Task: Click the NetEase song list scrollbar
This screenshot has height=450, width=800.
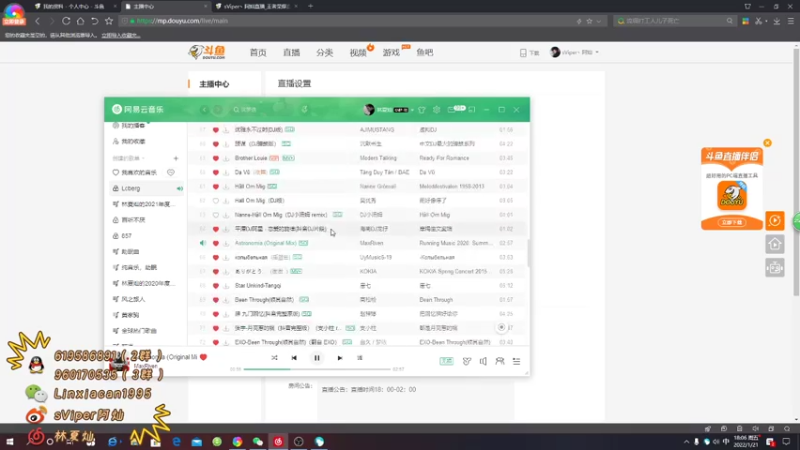Action: 528,253
